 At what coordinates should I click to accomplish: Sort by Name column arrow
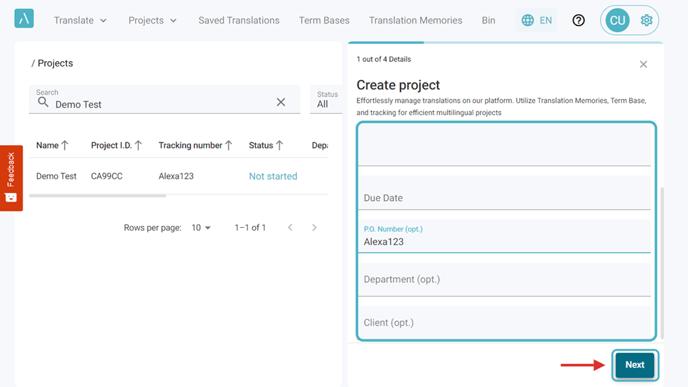pyautogui.click(x=65, y=145)
